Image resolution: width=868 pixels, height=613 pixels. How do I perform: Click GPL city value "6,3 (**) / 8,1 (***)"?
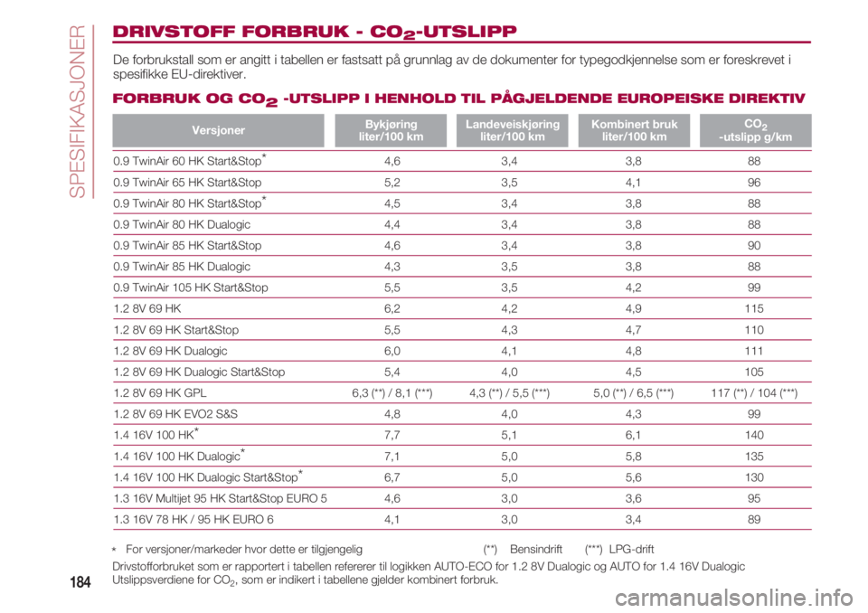392,393
